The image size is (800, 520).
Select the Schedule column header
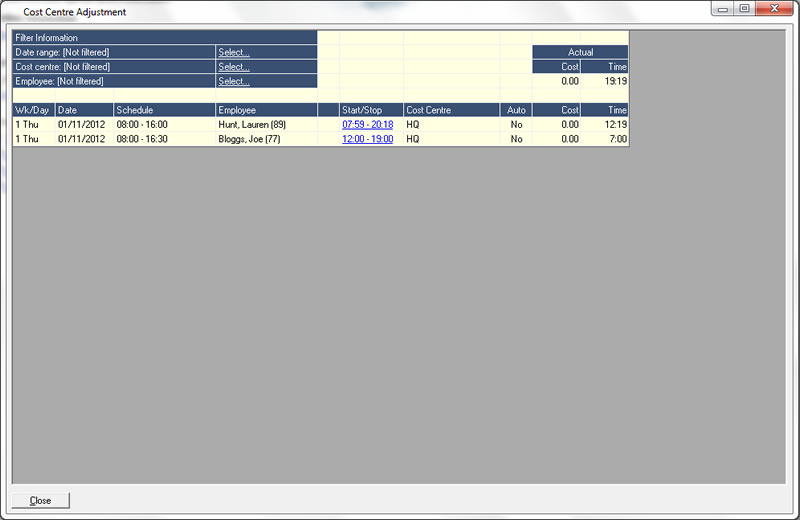coord(163,110)
